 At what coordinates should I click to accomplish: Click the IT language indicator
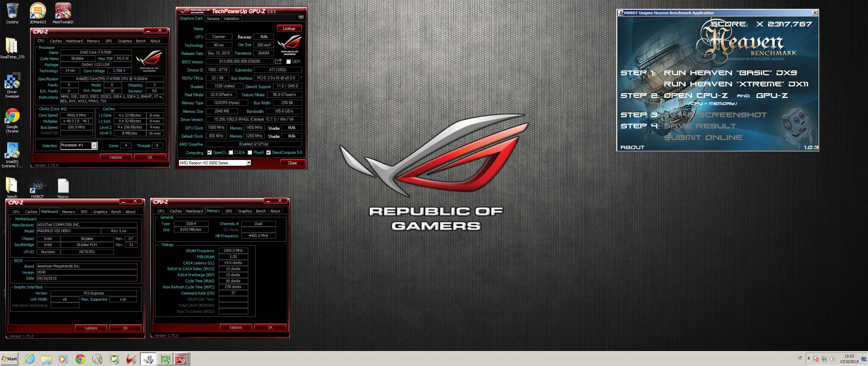pyautogui.click(x=800, y=358)
